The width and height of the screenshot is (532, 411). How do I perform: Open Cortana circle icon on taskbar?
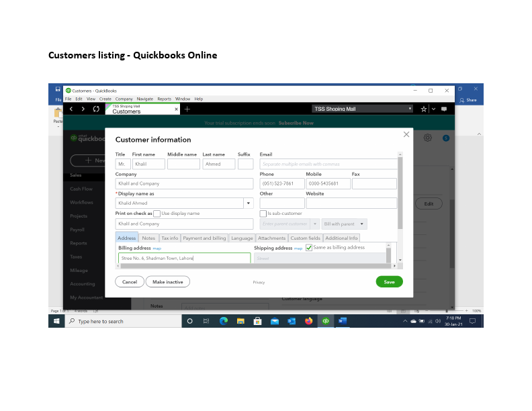189,321
